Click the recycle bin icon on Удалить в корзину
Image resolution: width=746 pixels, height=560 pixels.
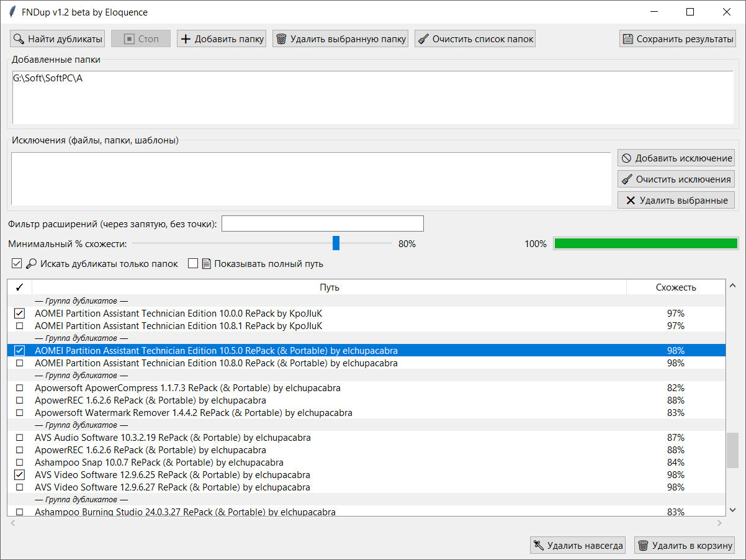[643, 546]
